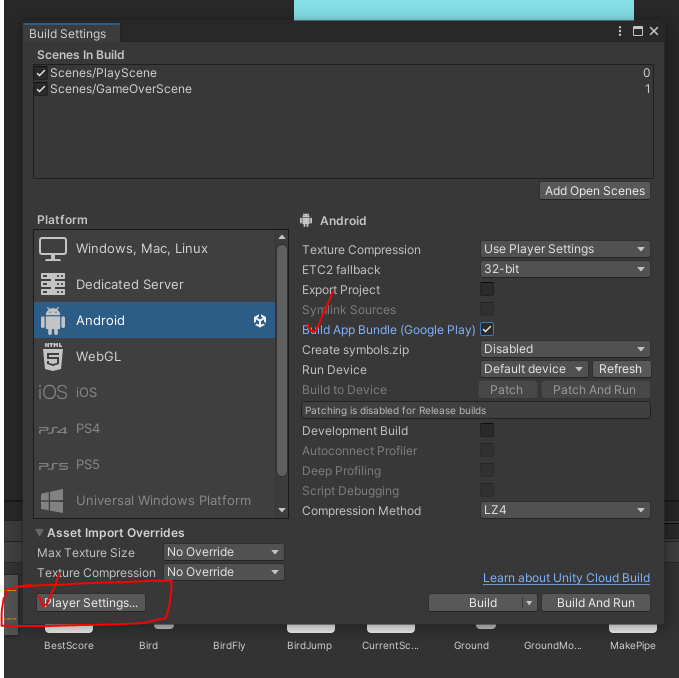Open the Android Texture Compression dropdown
Screen dimensions: 679x678
coord(565,249)
